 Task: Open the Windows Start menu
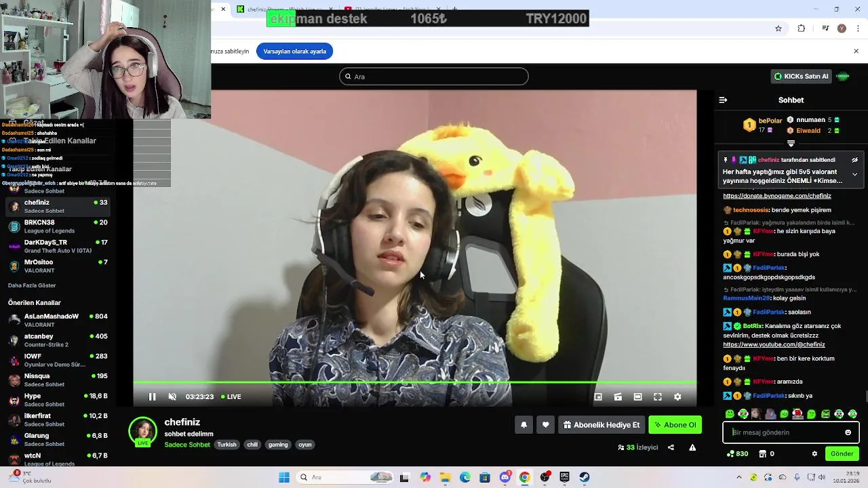[x=284, y=477]
